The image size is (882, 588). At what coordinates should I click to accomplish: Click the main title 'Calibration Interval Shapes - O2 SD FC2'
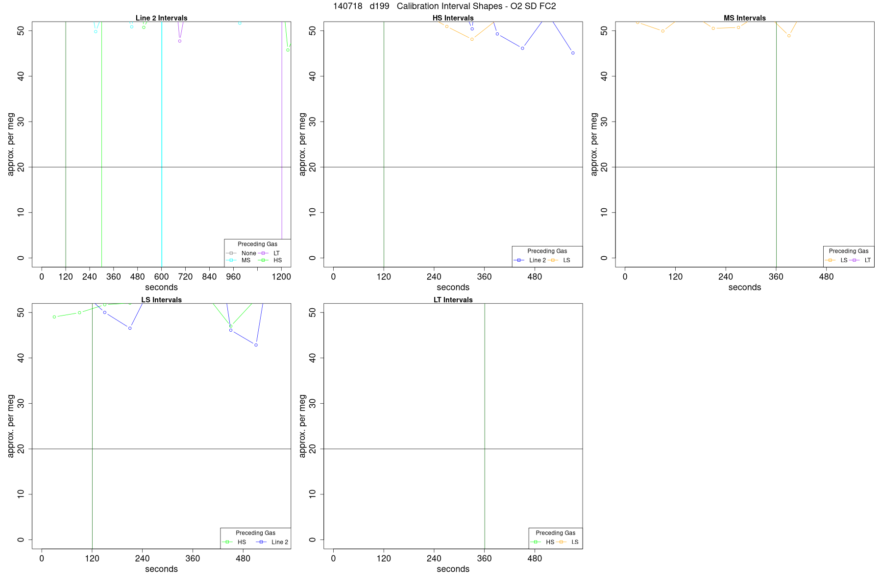476,6
